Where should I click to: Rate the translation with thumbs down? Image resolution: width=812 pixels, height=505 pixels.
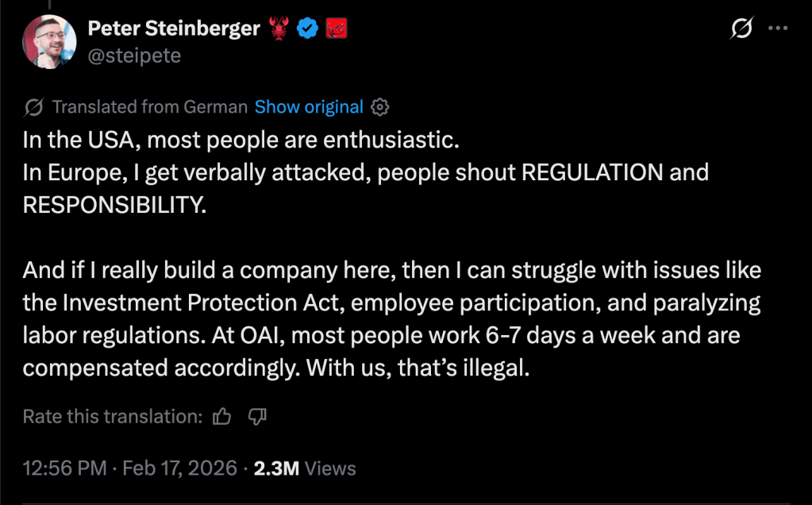(x=256, y=416)
